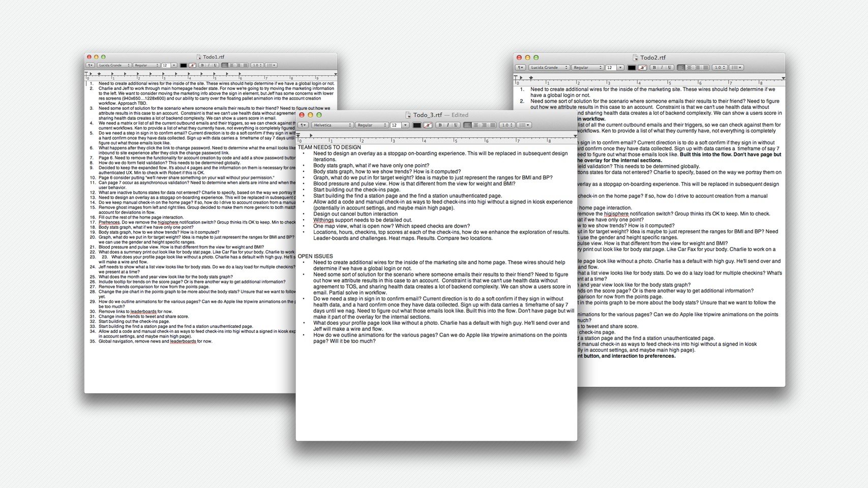
Task: Open line spacing 1.0 dropdown in Todo_3.rtf
Action: pos(507,125)
